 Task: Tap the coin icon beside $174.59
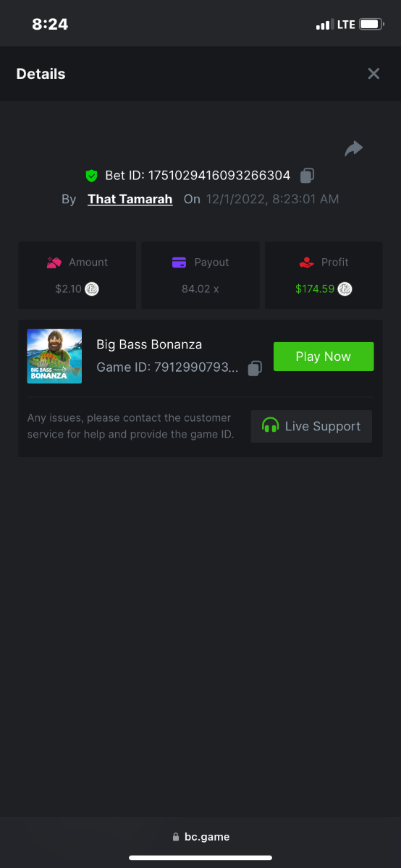pos(345,289)
